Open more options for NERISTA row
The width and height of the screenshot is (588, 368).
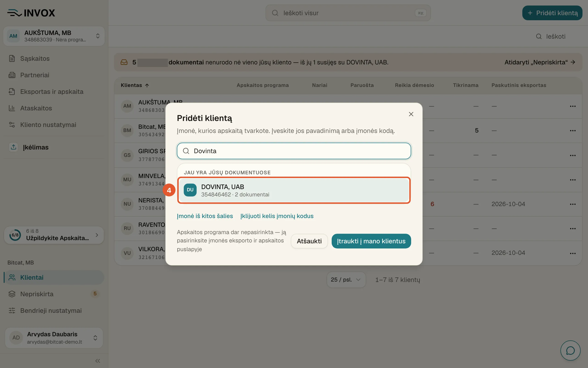573,204
